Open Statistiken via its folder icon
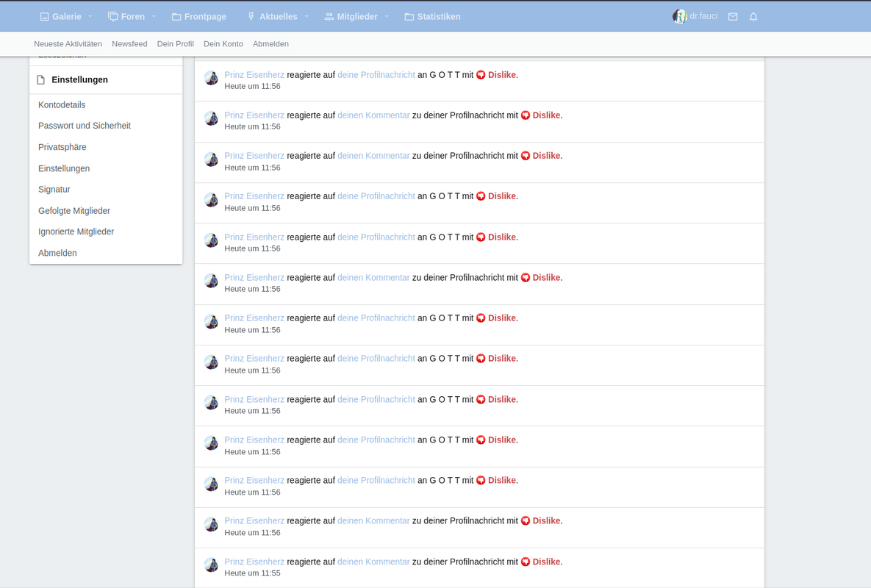Viewport: 871px width, 588px height. (x=409, y=17)
